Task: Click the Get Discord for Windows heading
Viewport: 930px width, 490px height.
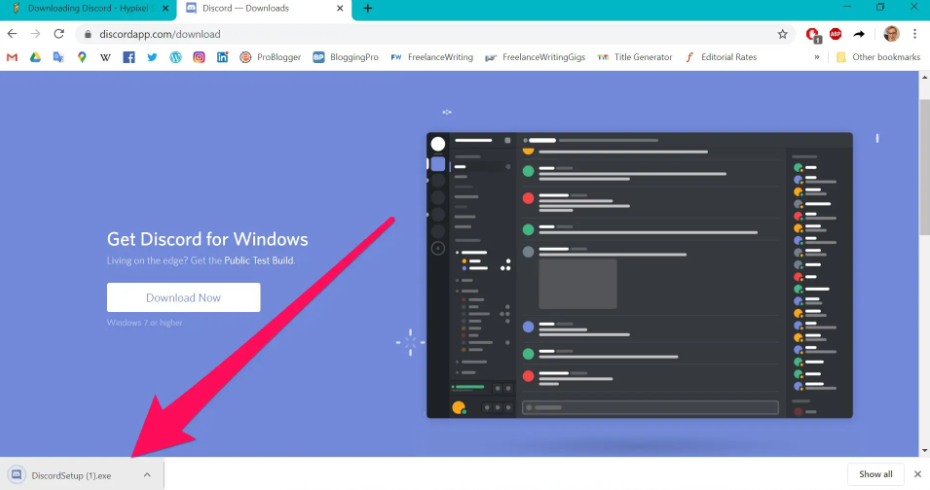Action: (x=208, y=239)
